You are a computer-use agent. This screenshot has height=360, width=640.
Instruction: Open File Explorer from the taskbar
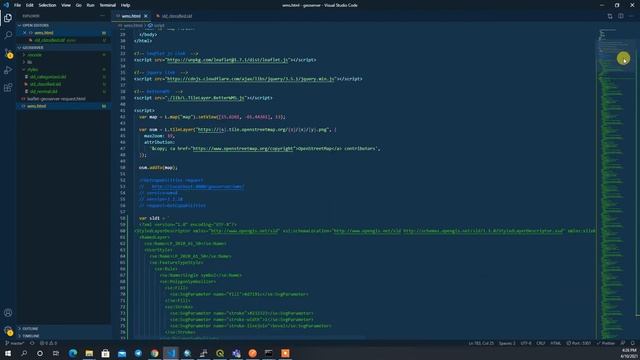pos(89,353)
